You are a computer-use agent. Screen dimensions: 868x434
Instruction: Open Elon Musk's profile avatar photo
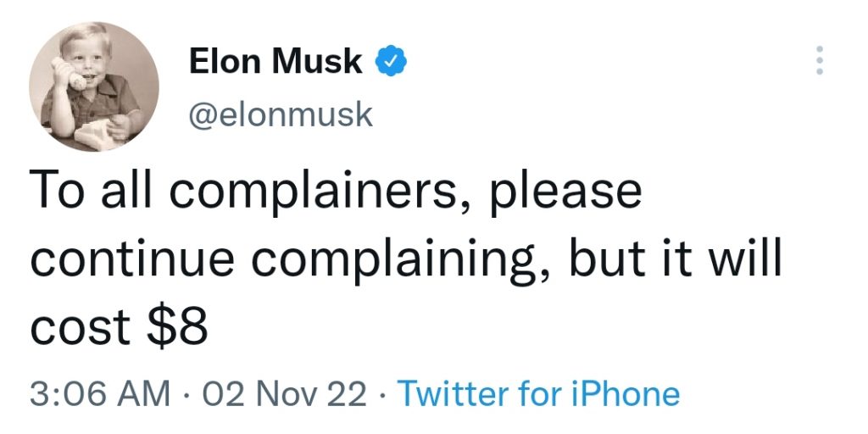[93, 87]
